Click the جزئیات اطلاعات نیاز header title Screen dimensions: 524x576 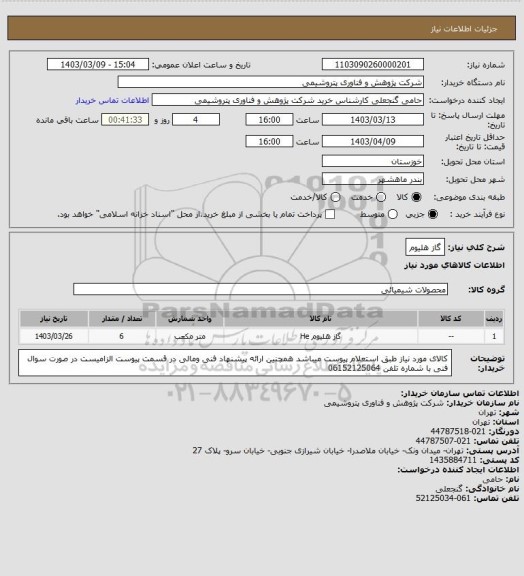click(x=464, y=29)
